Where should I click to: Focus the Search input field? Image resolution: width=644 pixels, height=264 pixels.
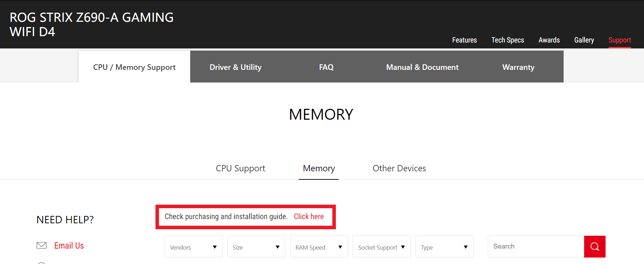[x=536, y=246]
